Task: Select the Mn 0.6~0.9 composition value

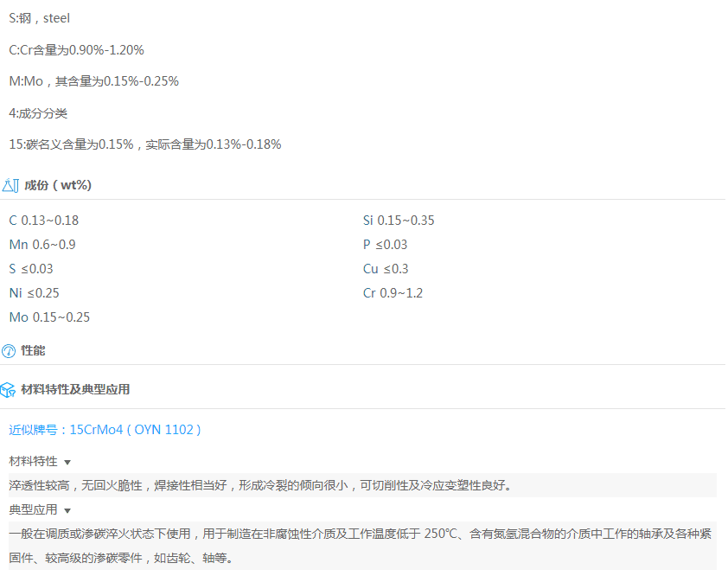Action: point(42,245)
